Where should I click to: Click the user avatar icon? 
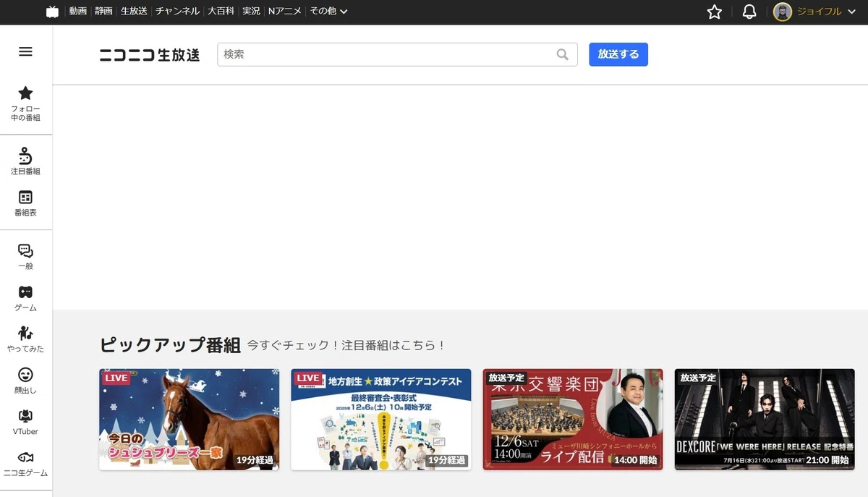click(783, 12)
